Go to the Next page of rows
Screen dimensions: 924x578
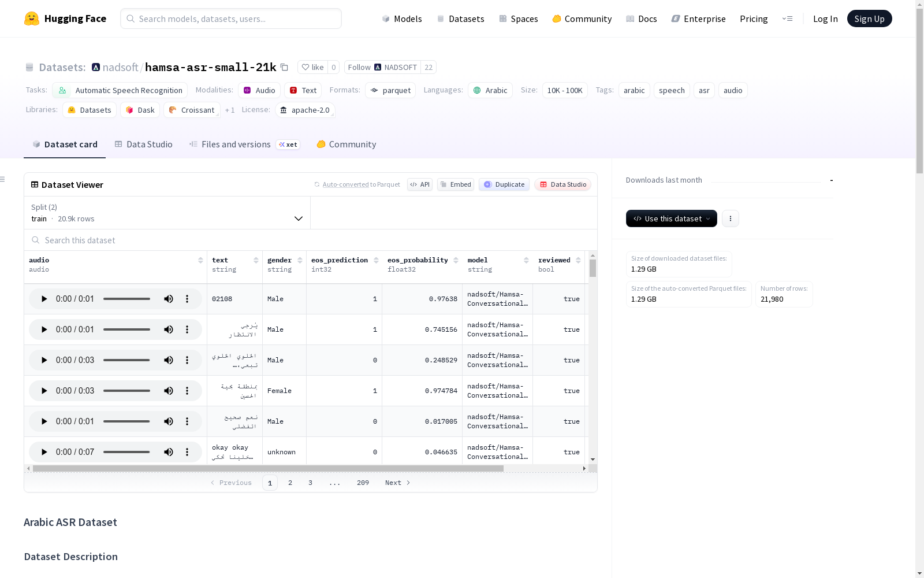(x=397, y=483)
